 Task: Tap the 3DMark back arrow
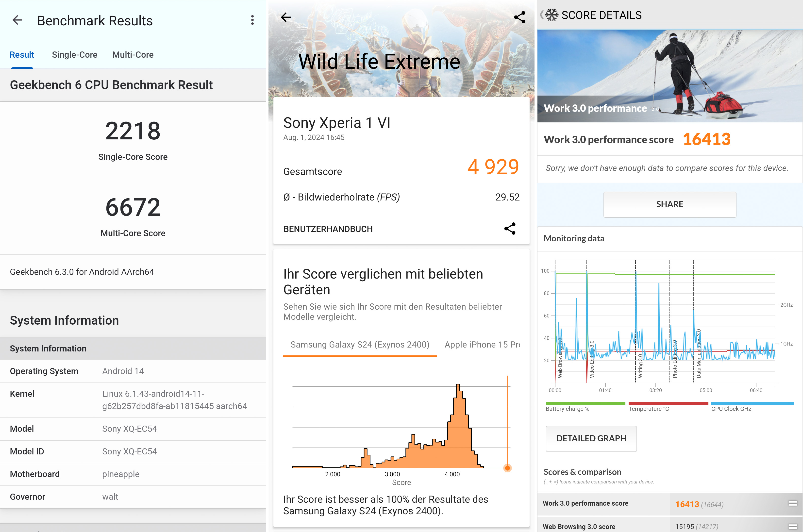(286, 17)
